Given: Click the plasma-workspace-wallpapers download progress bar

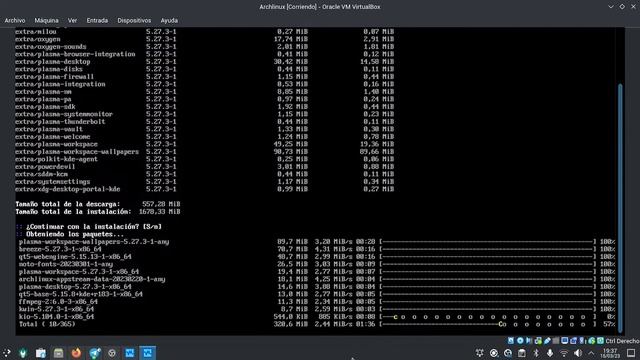Looking at the screenshot, I should (488, 242).
